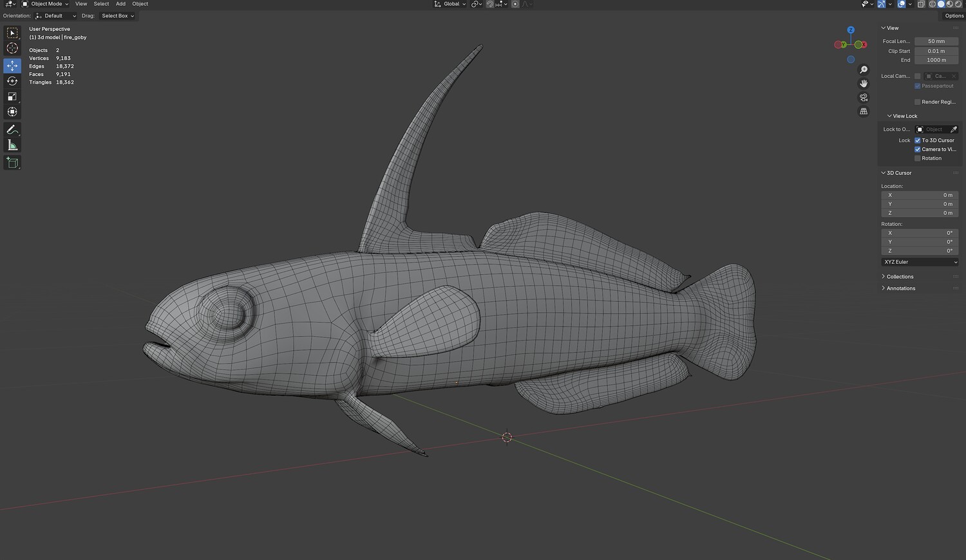This screenshot has width=966, height=560.
Task: Open the XYZ Euler rotation mode dropdown
Action: [920, 262]
